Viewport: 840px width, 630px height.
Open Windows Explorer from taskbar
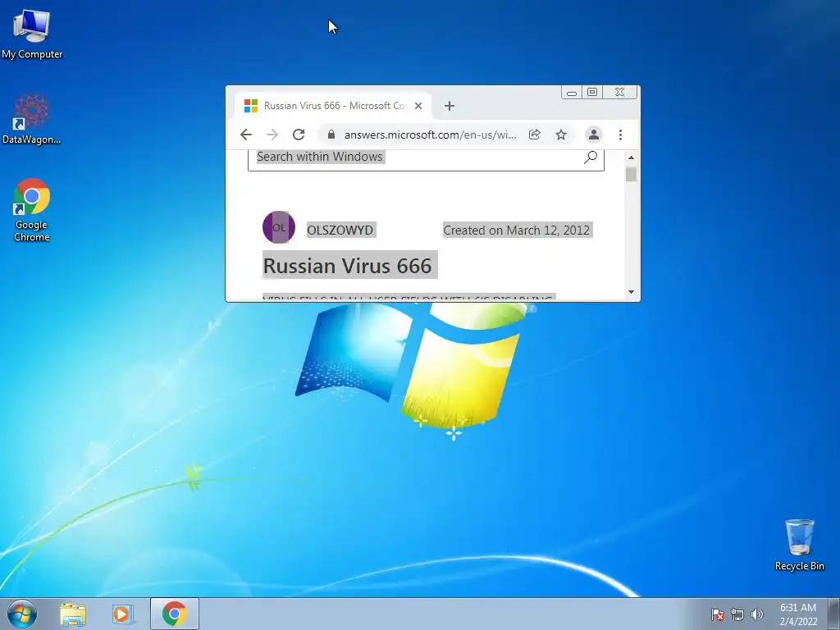coord(73,614)
